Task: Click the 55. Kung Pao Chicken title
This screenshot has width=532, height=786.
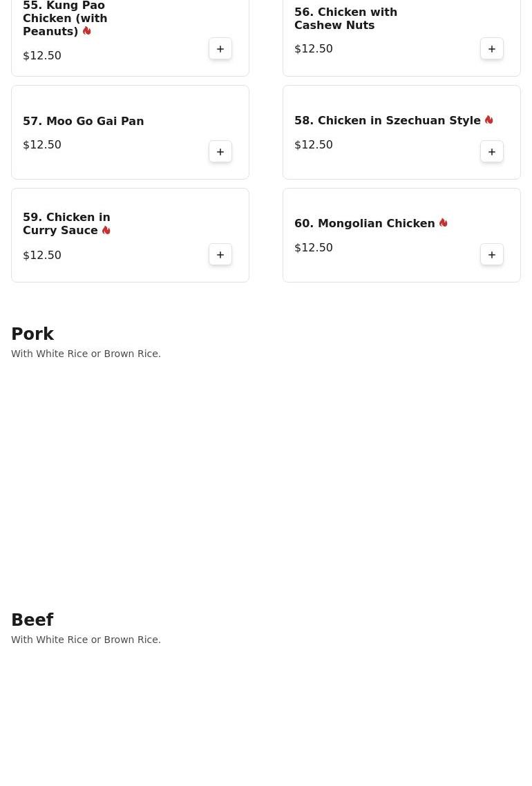Action: (64, 19)
